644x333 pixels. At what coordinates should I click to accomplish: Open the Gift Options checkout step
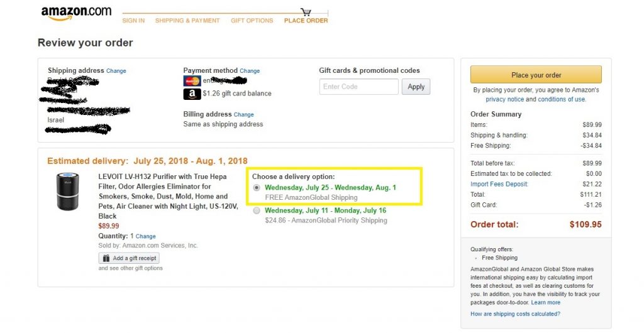click(x=252, y=21)
